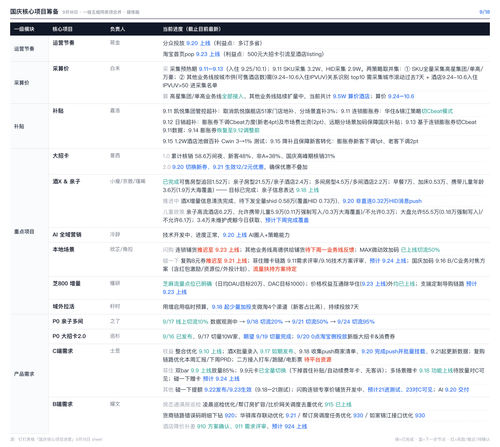The image size is (500, 447).
Task: Select the P0 大招卡2.0 project cell
Action: pos(69,336)
